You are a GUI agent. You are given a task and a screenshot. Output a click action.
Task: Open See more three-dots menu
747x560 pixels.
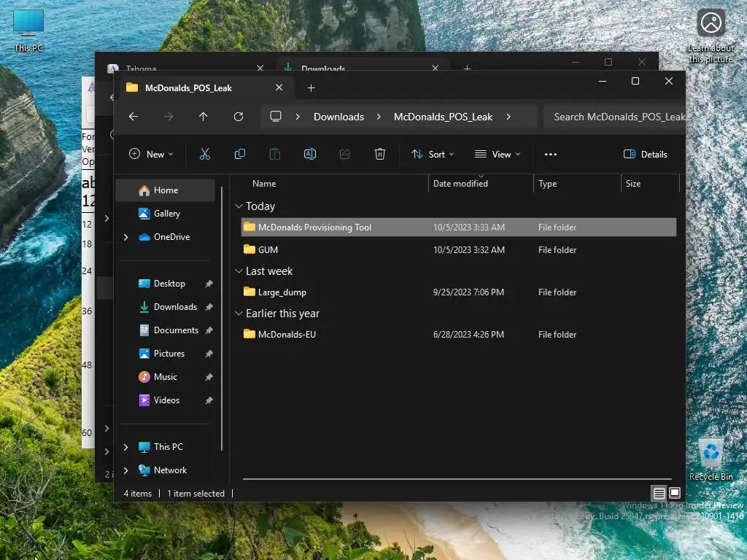[x=551, y=155]
